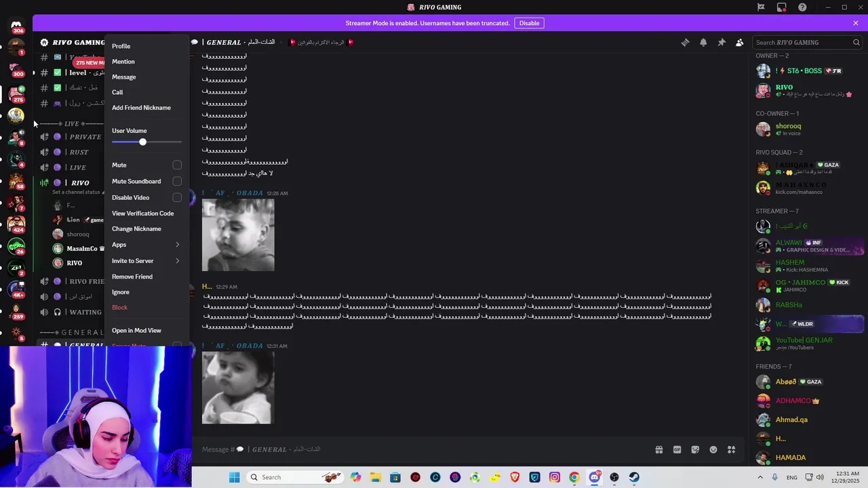Open Discord inbox icon in title bar
The image size is (868, 488).
click(782, 7)
